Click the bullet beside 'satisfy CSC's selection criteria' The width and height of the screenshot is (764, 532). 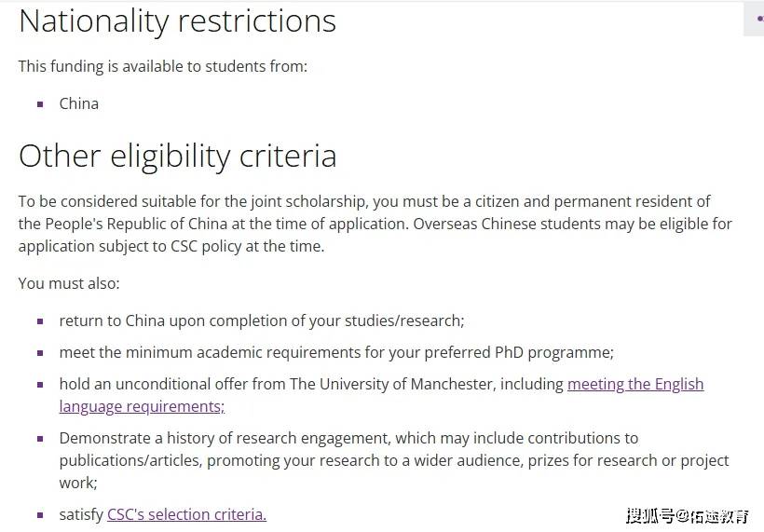pyautogui.click(x=40, y=515)
